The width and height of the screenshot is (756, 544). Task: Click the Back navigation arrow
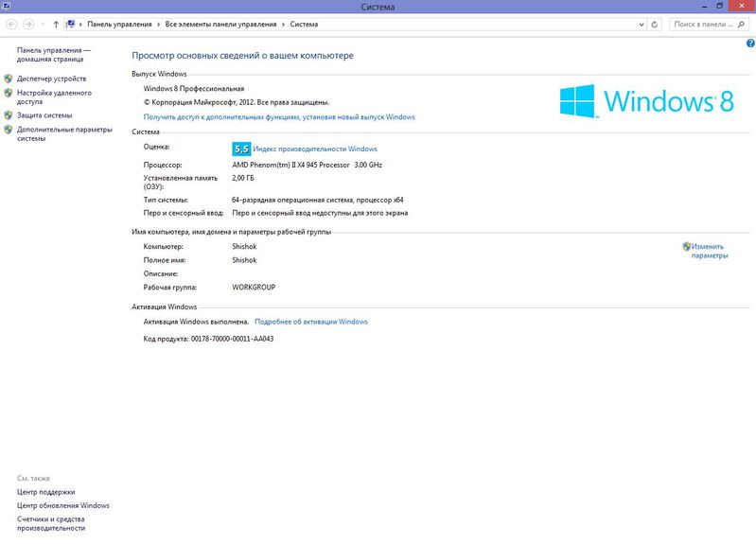(11, 24)
